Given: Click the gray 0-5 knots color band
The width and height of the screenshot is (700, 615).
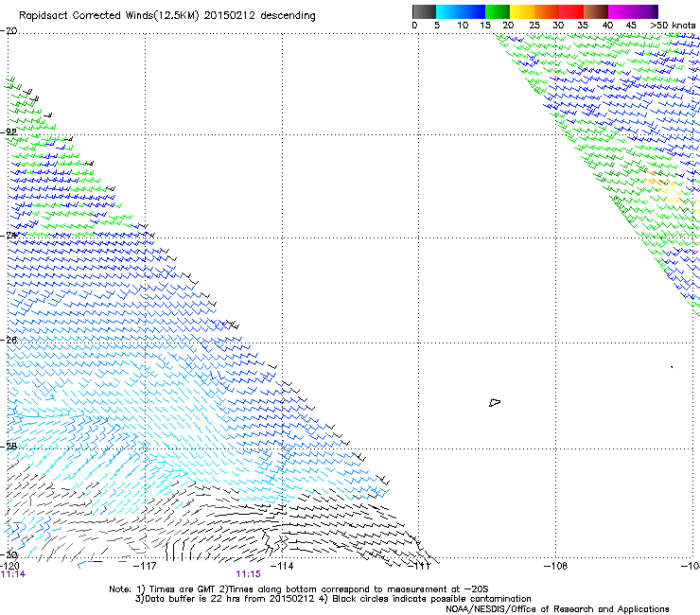Looking at the screenshot, I should click(x=424, y=11).
